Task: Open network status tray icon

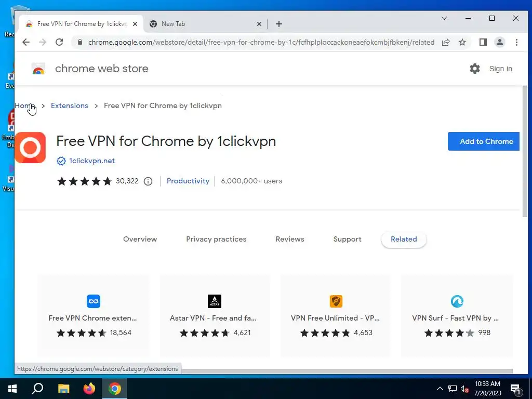Action: coord(453,389)
